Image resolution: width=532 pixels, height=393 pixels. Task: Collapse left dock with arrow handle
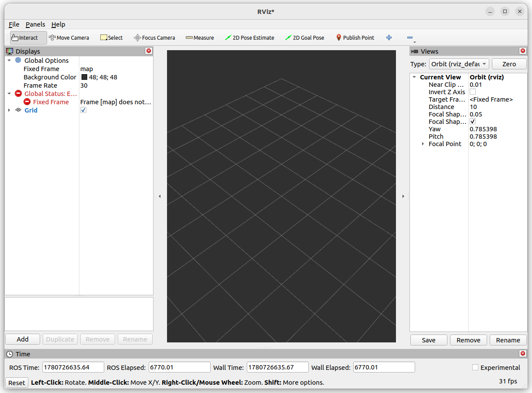tap(160, 196)
